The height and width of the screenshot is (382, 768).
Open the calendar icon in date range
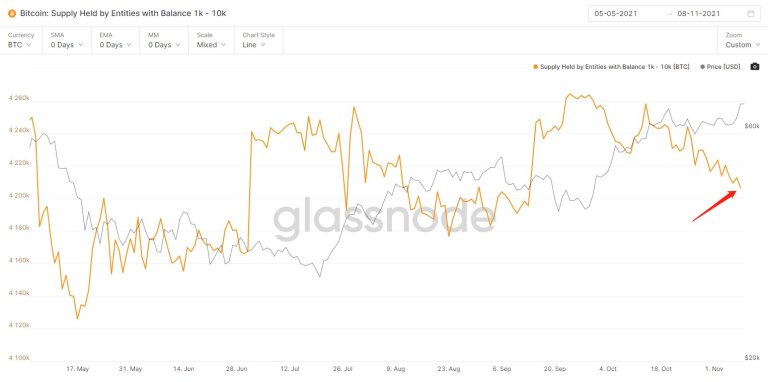pos(750,14)
